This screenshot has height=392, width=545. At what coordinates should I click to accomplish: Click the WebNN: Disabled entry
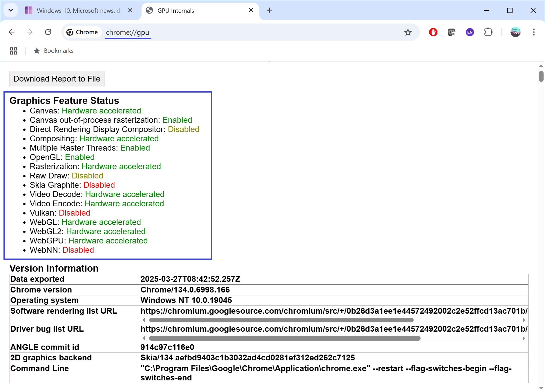tap(62, 250)
